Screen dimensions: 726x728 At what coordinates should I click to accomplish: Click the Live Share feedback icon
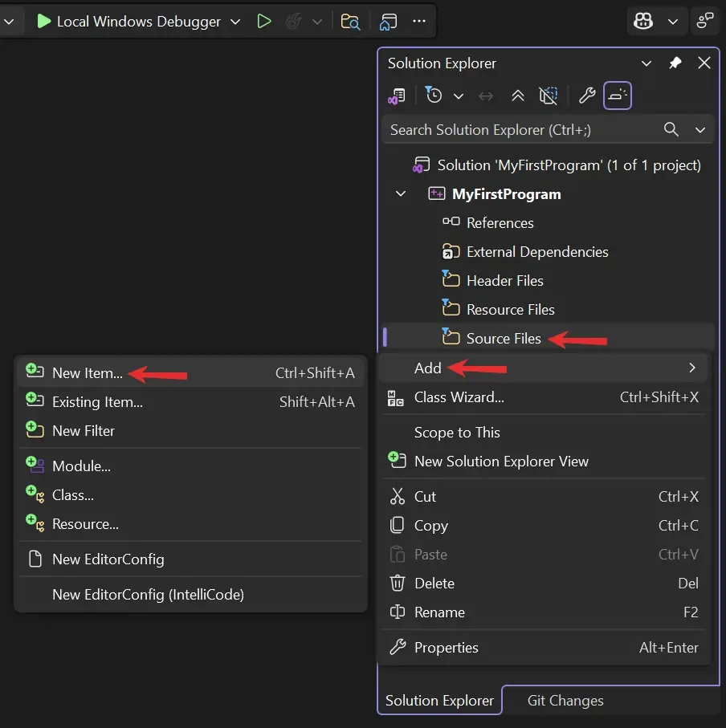click(705, 21)
